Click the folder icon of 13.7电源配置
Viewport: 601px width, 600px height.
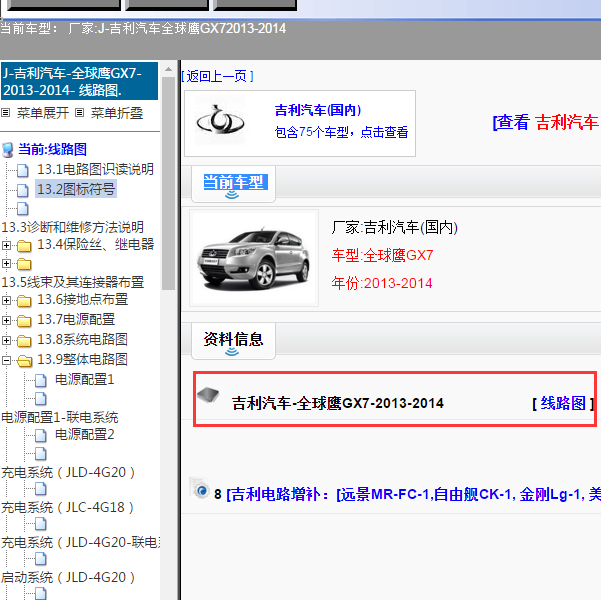point(24,321)
